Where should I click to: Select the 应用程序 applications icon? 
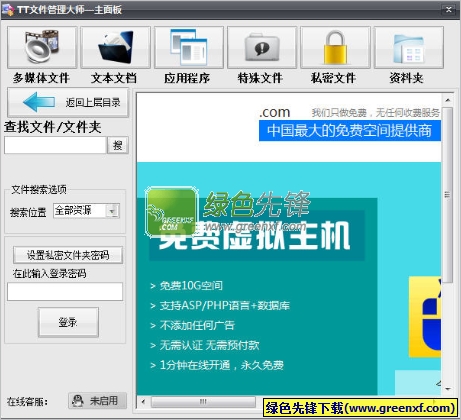[189, 48]
